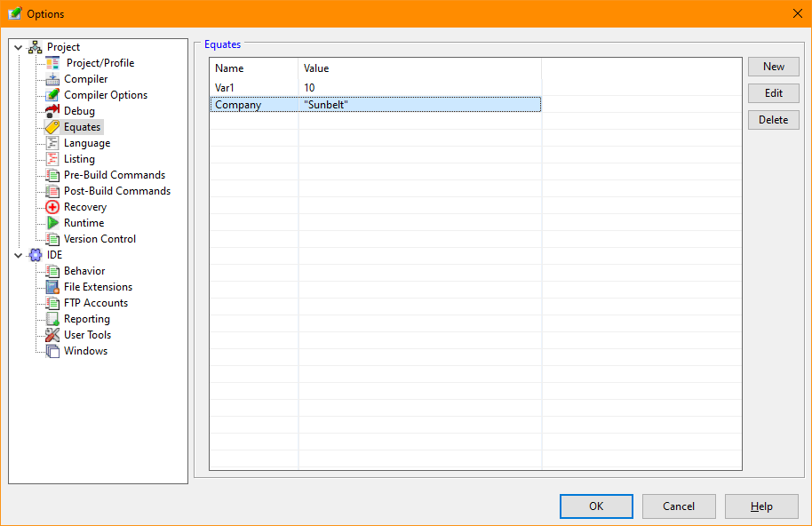Screen dimensions: 812x526
Task: Open the Project/Profile settings page
Action: click(x=100, y=63)
